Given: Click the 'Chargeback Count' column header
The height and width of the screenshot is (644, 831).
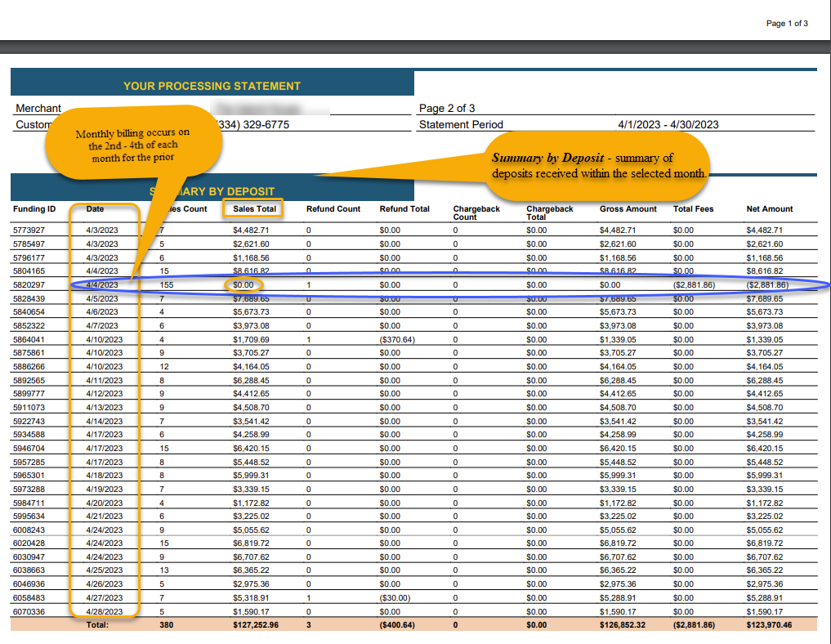Looking at the screenshot, I should pos(476,212).
